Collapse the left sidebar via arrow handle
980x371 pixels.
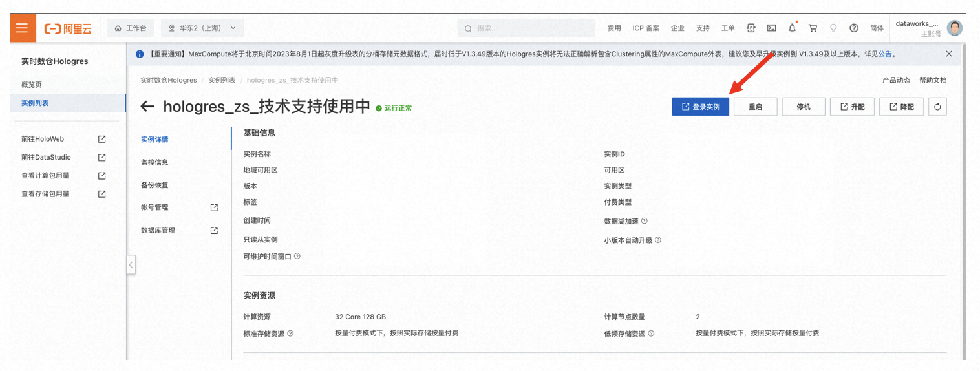131,264
